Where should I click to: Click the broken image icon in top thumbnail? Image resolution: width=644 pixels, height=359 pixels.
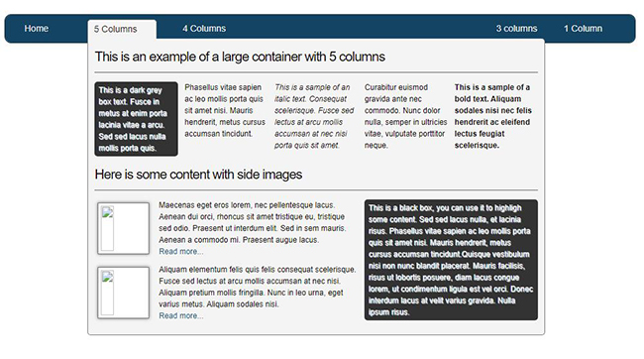pyautogui.click(x=108, y=212)
